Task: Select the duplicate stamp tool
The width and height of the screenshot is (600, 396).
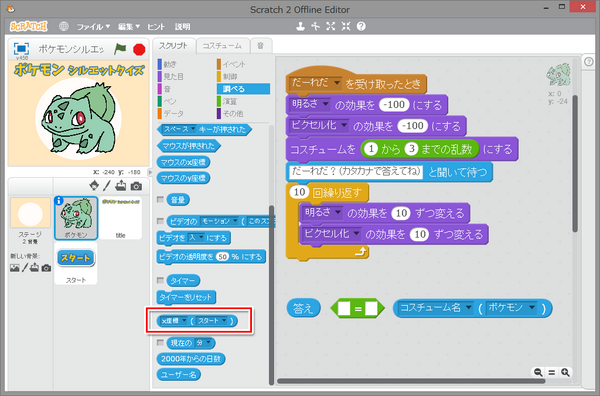Action: point(300,26)
